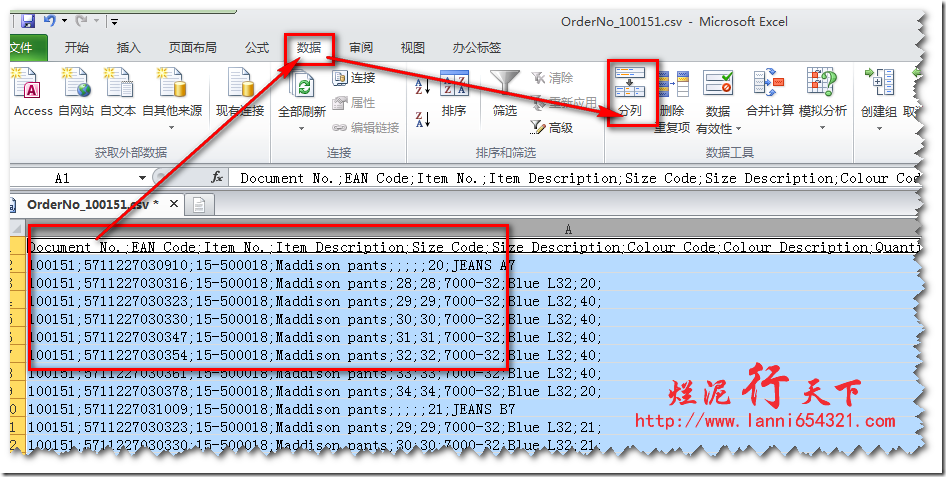Viewport: 946px width, 477px height.
Task: Switch to the 开始 ribbon tab
Action: point(77,48)
